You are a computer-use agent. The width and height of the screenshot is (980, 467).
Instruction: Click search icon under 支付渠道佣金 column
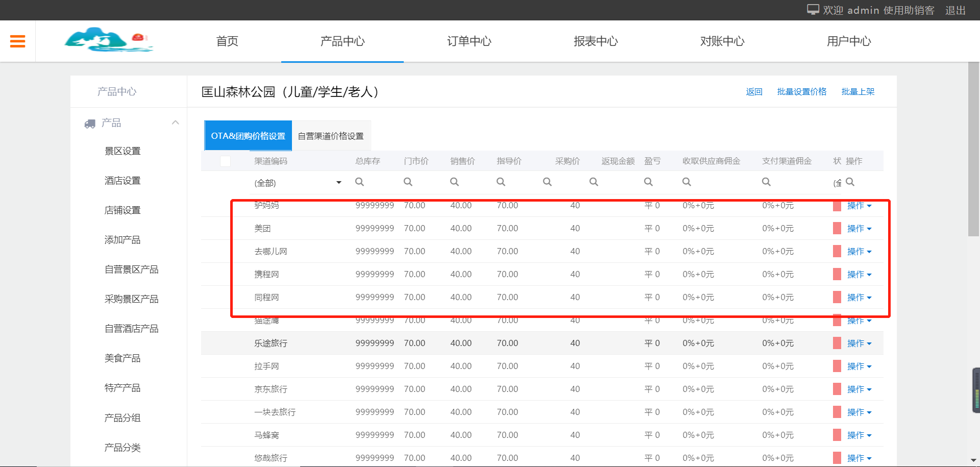(766, 182)
